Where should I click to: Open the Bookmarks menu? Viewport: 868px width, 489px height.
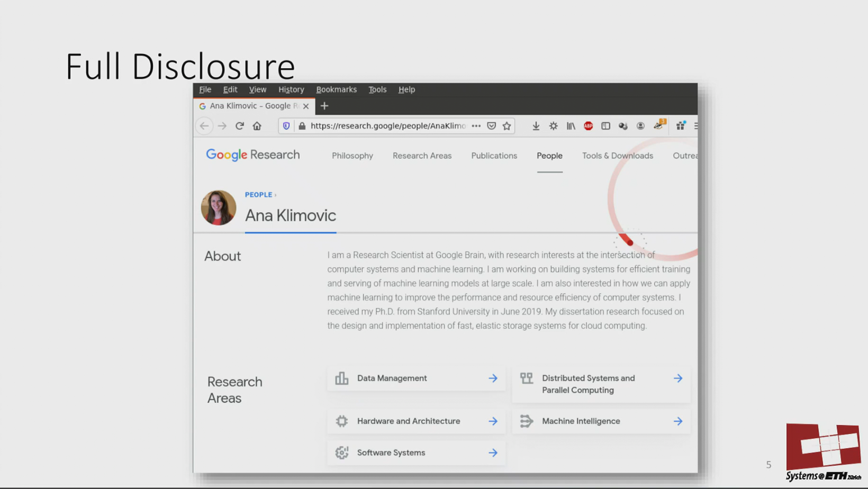tap(337, 89)
